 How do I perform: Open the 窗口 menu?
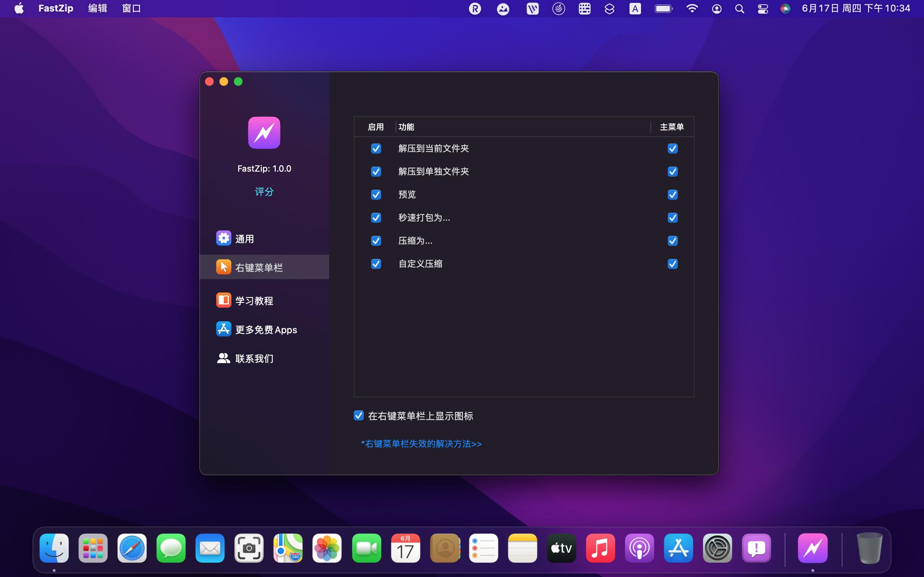(131, 8)
